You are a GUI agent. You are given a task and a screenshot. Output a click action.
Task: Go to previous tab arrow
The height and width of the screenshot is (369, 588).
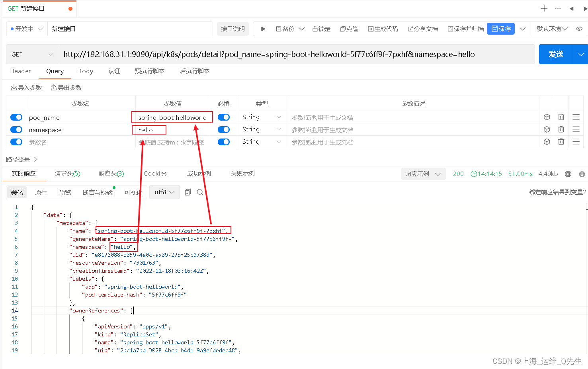pyautogui.click(x=572, y=8)
